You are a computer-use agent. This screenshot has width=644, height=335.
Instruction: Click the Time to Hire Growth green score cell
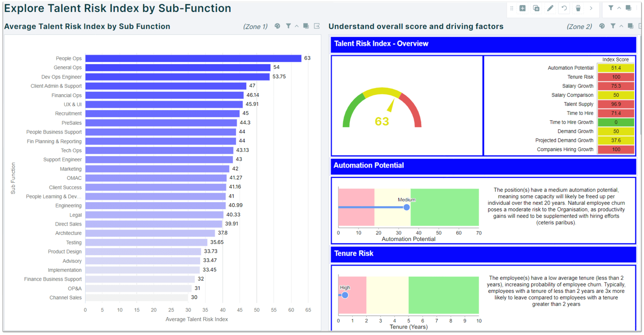(616, 122)
